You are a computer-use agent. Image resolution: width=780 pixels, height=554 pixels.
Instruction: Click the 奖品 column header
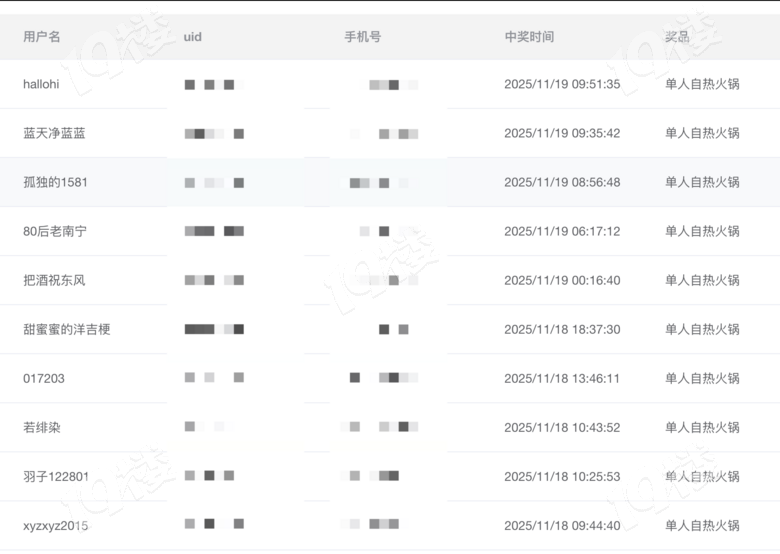coord(677,37)
